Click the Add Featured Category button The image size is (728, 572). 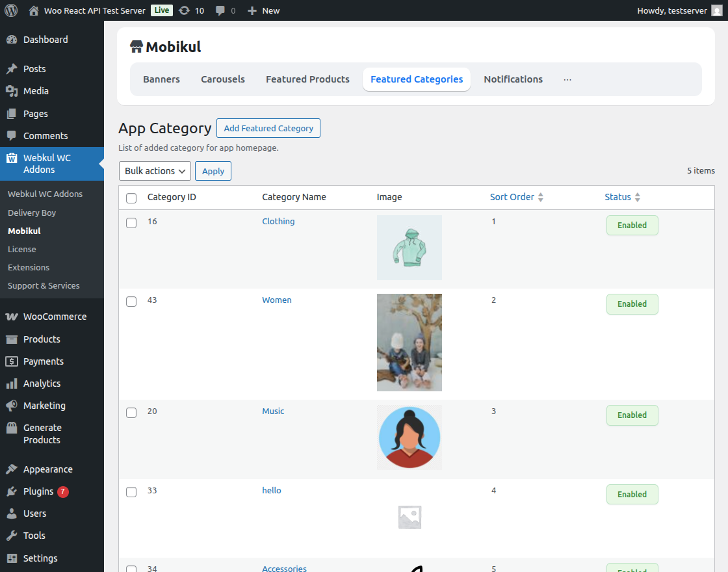coord(268,128)
